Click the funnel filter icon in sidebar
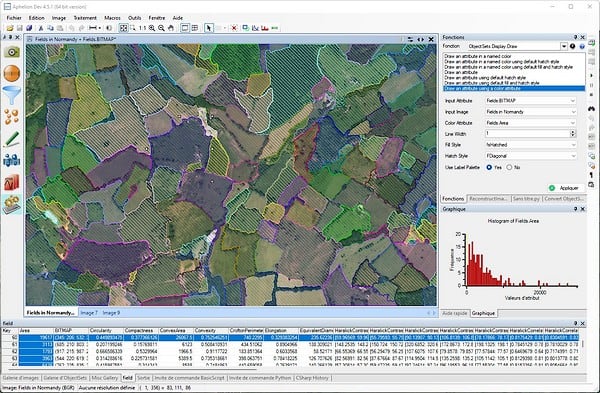Image resolution: width=600 pixels, height=393 pixels. (12, 95)
